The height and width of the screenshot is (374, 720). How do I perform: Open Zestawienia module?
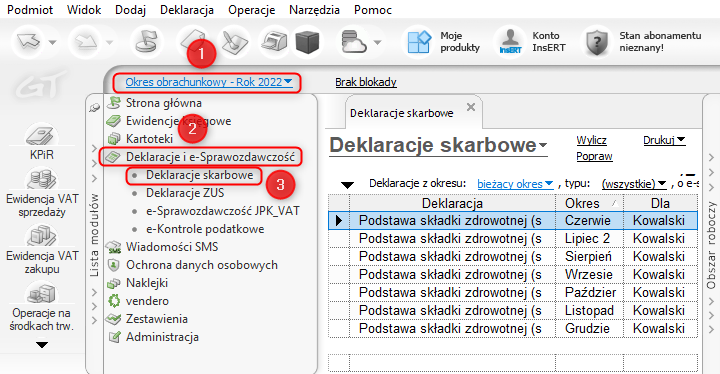coord(147,319)
